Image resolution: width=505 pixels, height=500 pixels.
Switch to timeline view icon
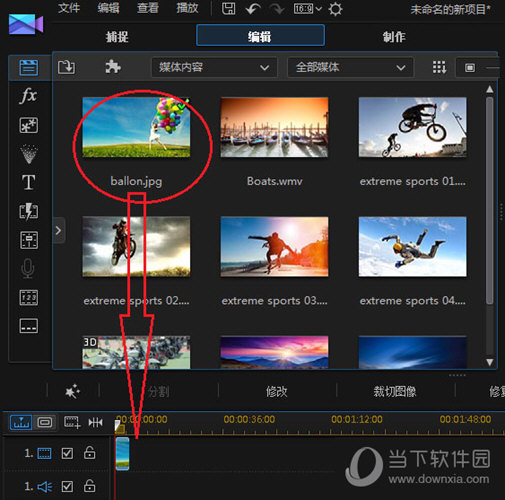[21, 423]
